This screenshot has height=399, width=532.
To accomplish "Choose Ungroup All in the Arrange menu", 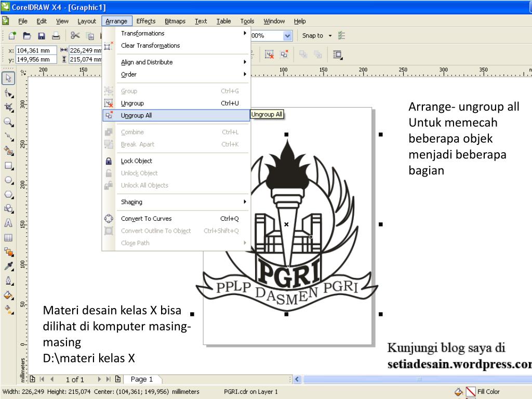I will (176, 115).
